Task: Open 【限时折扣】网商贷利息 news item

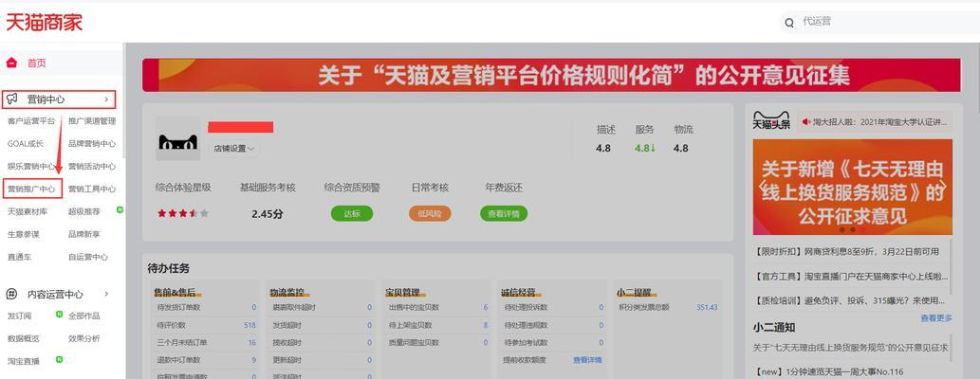Action: tap(847, 251)
